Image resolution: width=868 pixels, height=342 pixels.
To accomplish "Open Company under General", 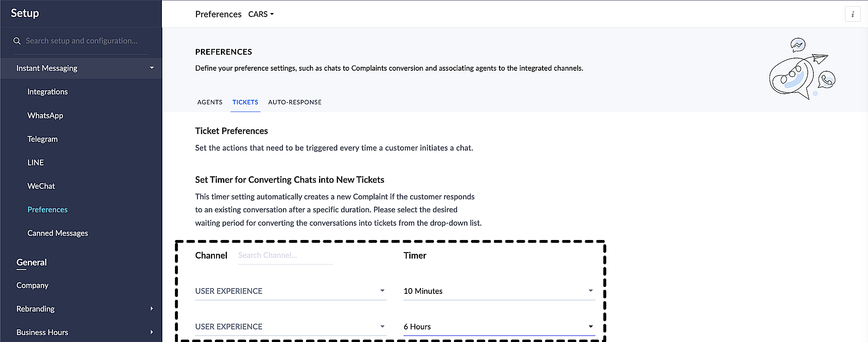I will (x=33, y=285).
